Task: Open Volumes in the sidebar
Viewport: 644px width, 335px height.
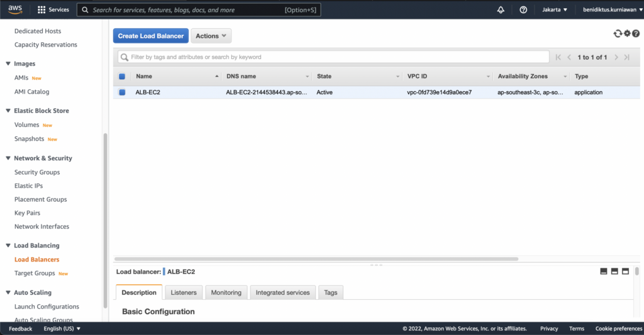Action: (x=26, y=124)
